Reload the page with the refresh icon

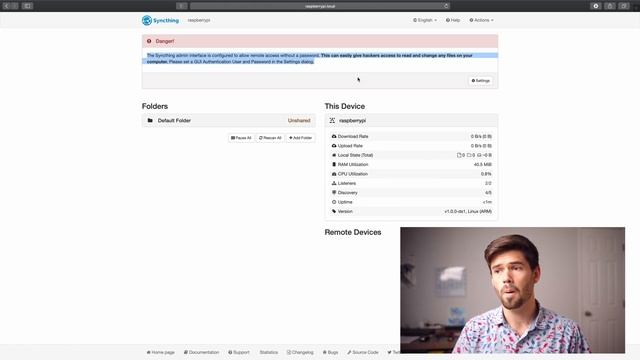point(446,6)
